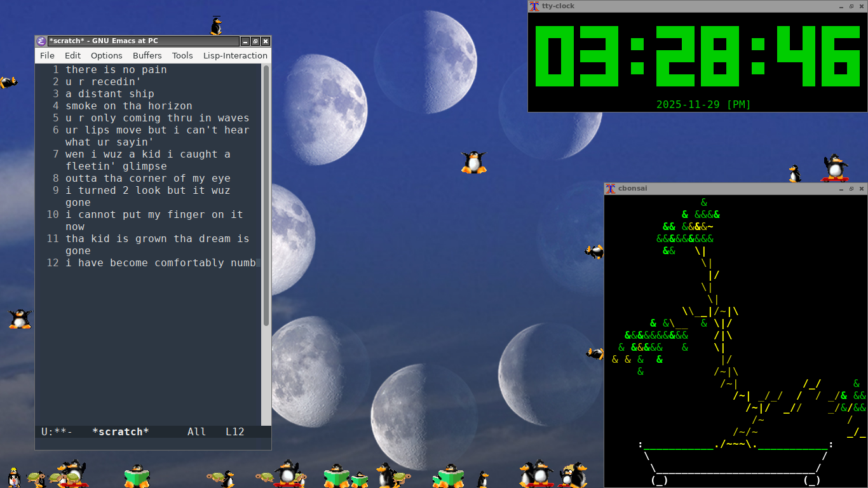This screenshot has height=488, width=868.
Task: Open the File menu in Emacs
Action: [47, 56]
